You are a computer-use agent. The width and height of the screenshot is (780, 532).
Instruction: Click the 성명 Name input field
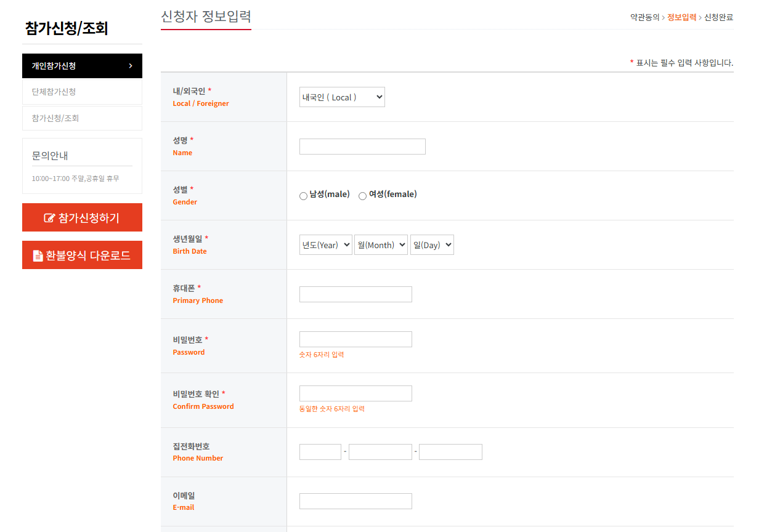[x=362, y=147]
